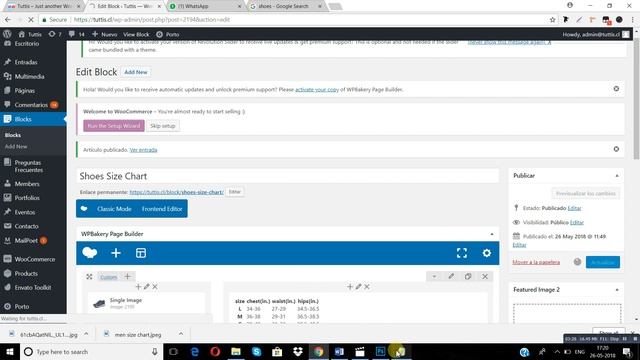640x360 pixels.
Task: Show hidden system tray icons
Action: coord(557,351)
